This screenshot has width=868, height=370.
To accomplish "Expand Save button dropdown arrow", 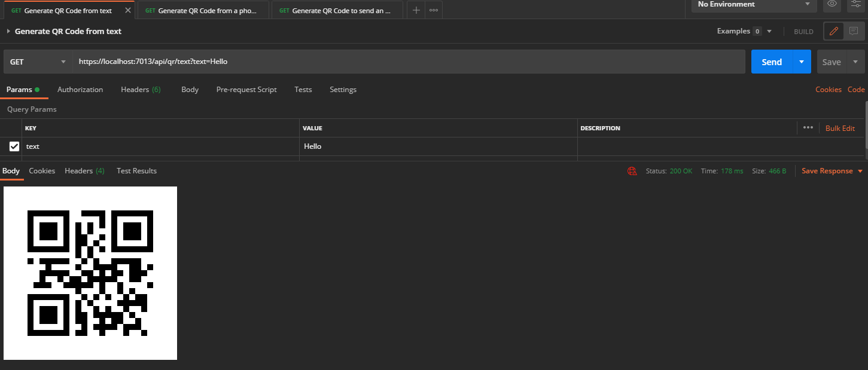I will (855, 62).
